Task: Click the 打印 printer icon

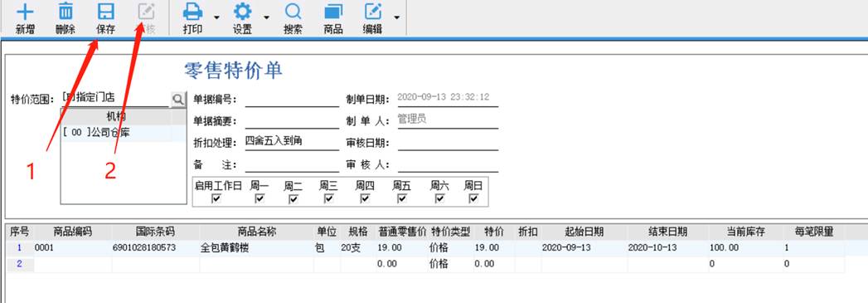Action: click(192, 12)
